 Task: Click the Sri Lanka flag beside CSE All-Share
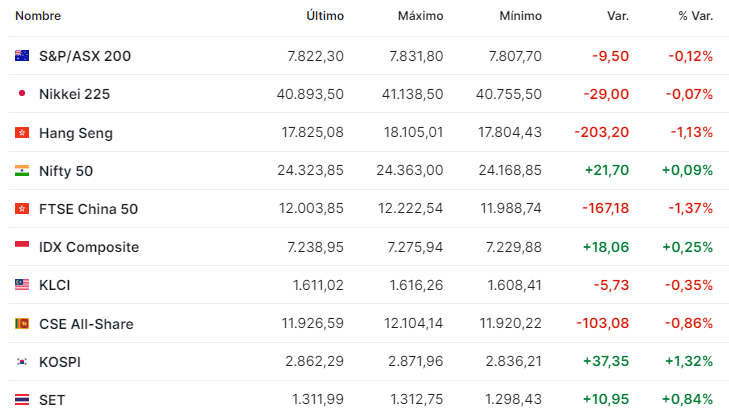coord(22,324)
